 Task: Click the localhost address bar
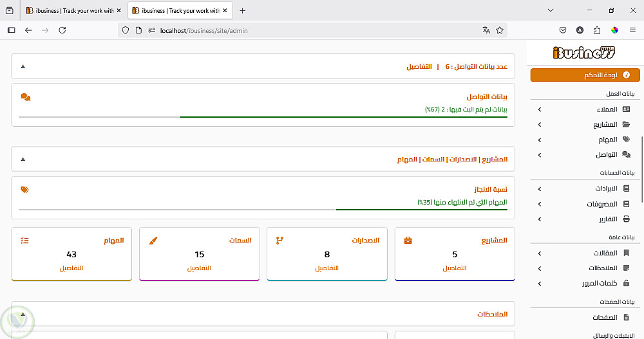(x=309, y=30)
